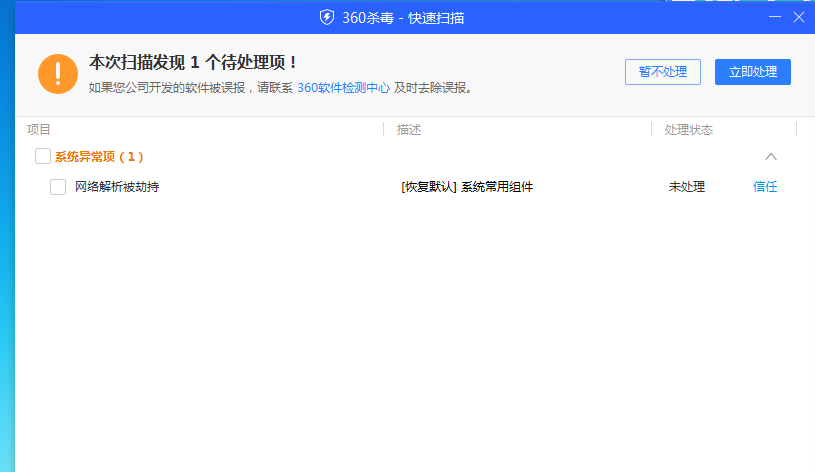This screenshot has width=815, height=472.
Task: Minimize the 360杀毒 scan window
Action: tap(775, 17)
